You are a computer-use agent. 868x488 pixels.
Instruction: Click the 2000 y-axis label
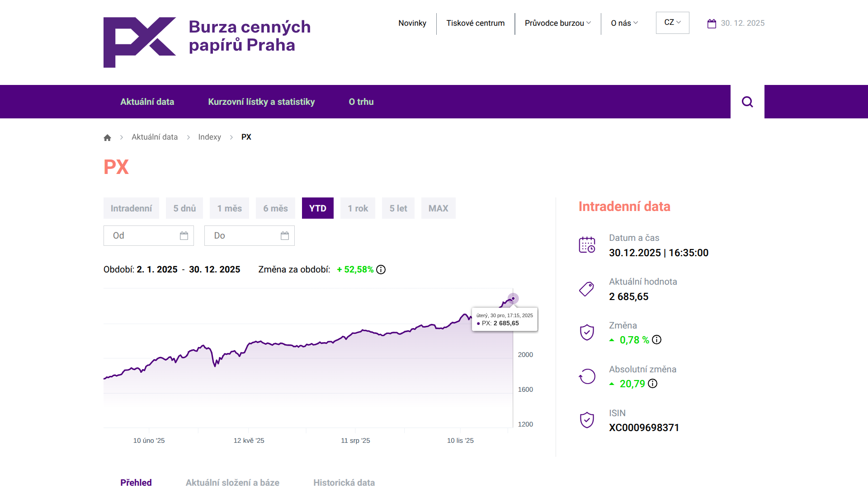tap(525, 355)
